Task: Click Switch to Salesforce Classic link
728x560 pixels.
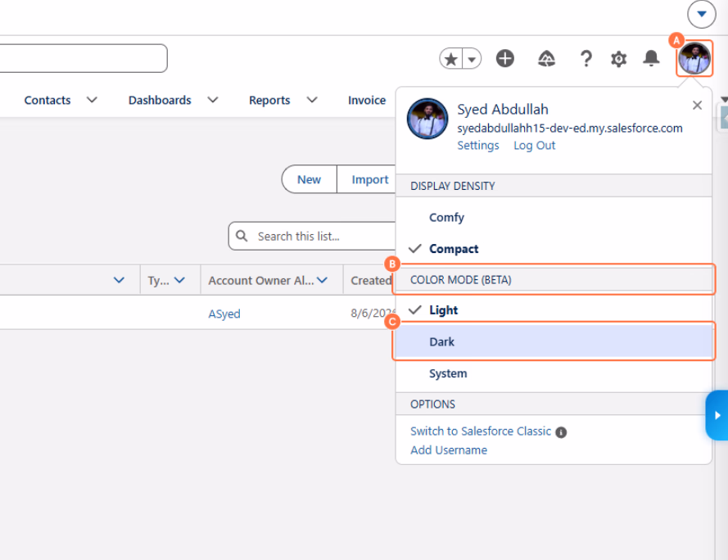Action: coord(481,431)
